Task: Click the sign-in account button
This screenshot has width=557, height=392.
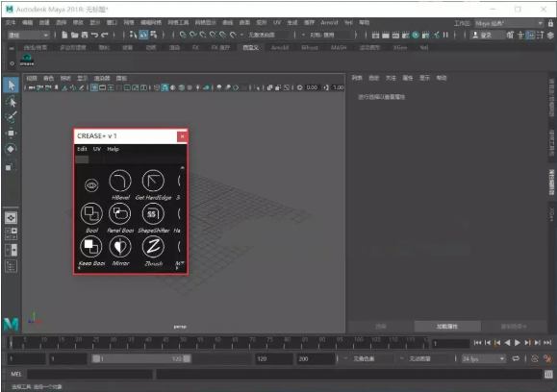Action: tap(487, 35)
